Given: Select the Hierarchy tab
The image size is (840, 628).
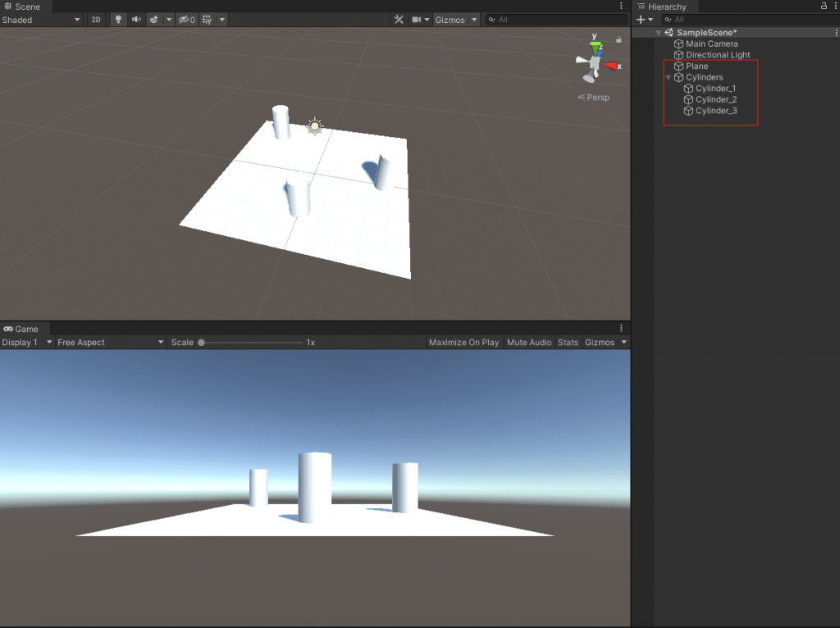Looking at the screenshot, I should coord(662,7).
